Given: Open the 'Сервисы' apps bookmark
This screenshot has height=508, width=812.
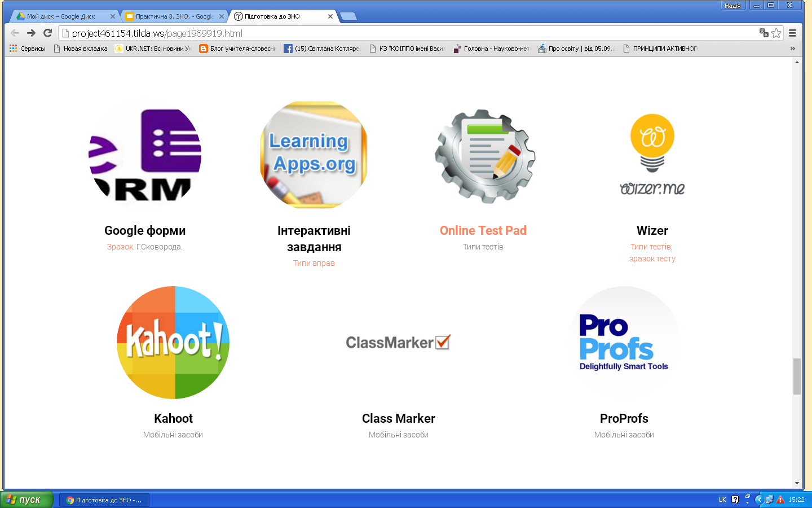Looking at the screenshot, I should [x=27, y=49].
